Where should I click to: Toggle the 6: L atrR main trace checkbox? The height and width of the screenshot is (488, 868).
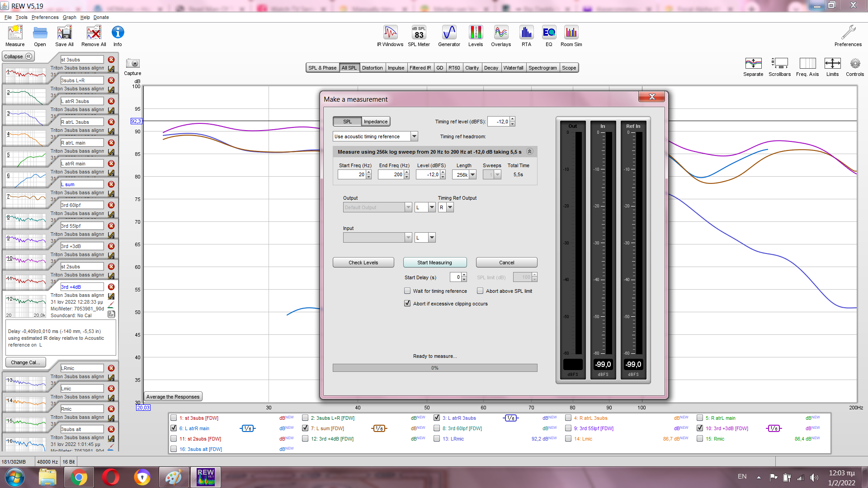tap(174, 428)
